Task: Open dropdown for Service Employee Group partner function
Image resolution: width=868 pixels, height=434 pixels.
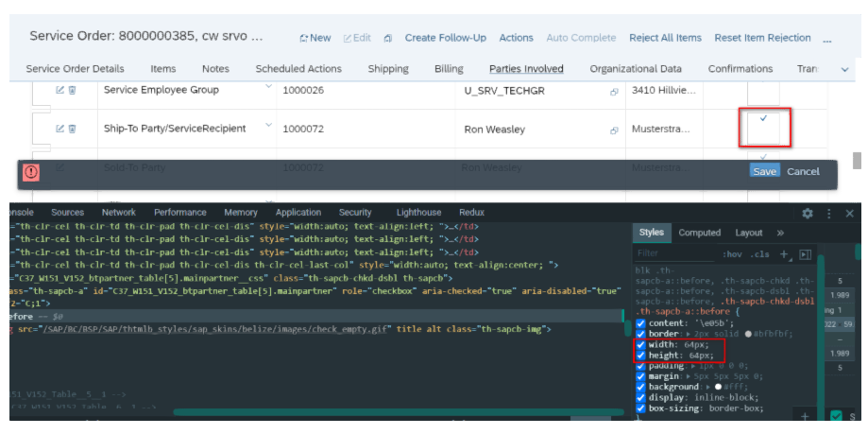Action: [x=269, y=86]
